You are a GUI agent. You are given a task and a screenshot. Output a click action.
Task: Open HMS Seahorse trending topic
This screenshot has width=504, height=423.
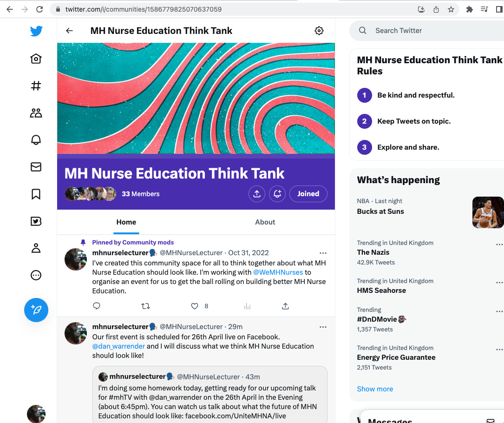pyautogui.click(x=381, y=291)
